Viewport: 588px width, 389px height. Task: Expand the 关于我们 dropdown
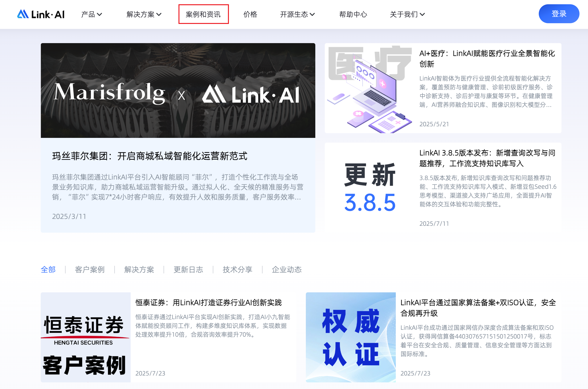[407, 14]
